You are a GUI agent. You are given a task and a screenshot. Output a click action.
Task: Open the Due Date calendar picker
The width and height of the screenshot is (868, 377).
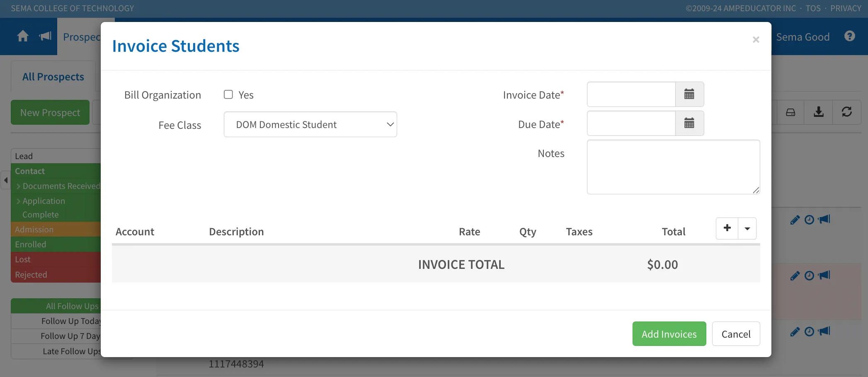point(689,123)
